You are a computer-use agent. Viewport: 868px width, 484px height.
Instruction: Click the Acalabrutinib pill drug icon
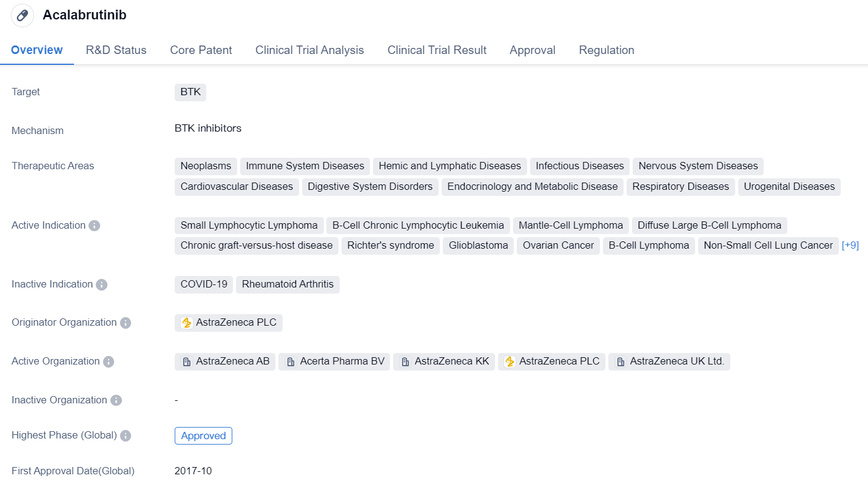[22, 16]
